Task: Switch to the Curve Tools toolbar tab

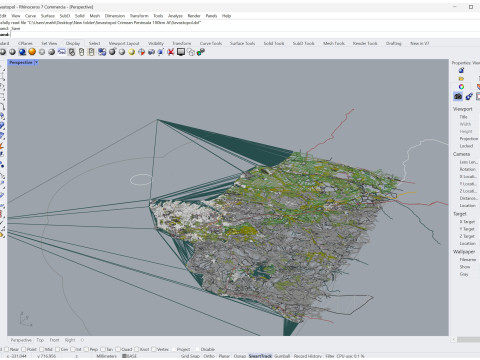Action: (211, 43)
